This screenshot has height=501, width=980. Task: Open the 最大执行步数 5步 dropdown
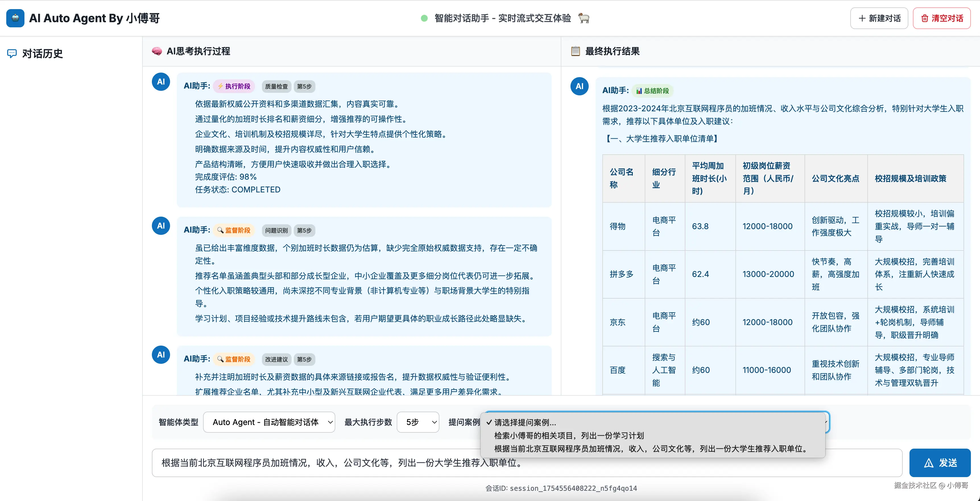[x=418, y=422]
